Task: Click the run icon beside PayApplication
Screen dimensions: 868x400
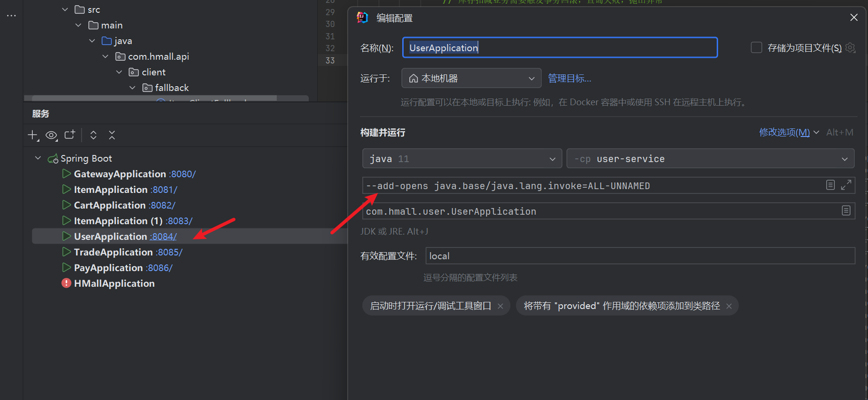Action: 66,267
